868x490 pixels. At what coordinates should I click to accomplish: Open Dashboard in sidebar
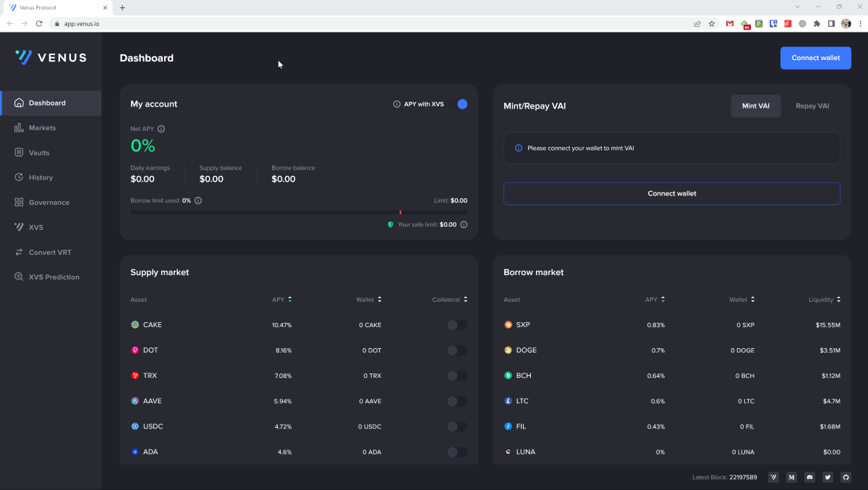(51, 103)
